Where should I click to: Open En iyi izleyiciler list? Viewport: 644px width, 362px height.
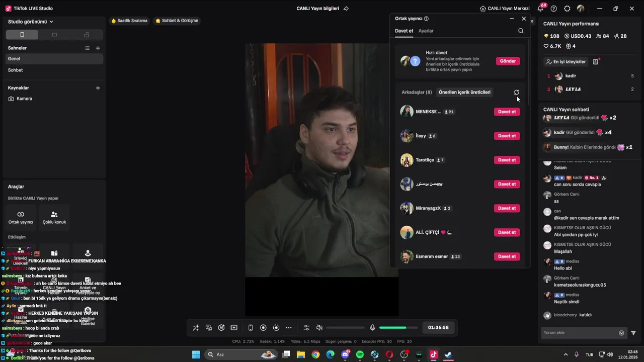tap(566, 62)
